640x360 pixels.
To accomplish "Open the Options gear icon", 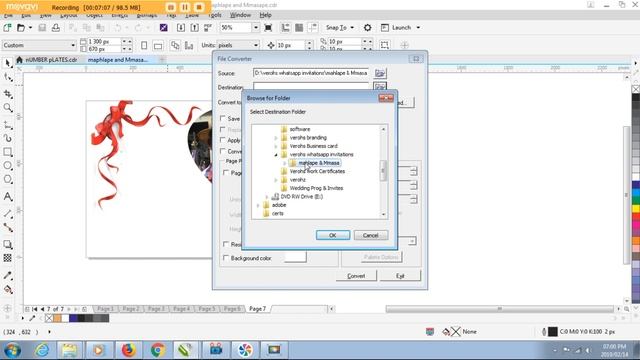I will pos(367,28).
